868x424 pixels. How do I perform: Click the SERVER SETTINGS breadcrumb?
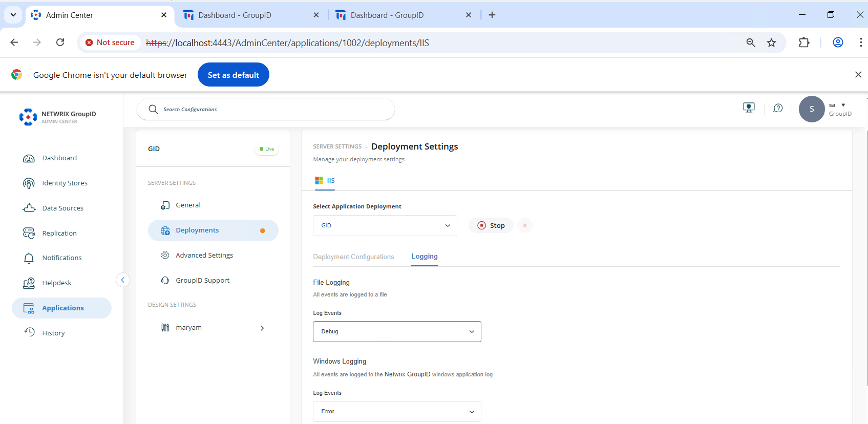(x=337, y=147)
